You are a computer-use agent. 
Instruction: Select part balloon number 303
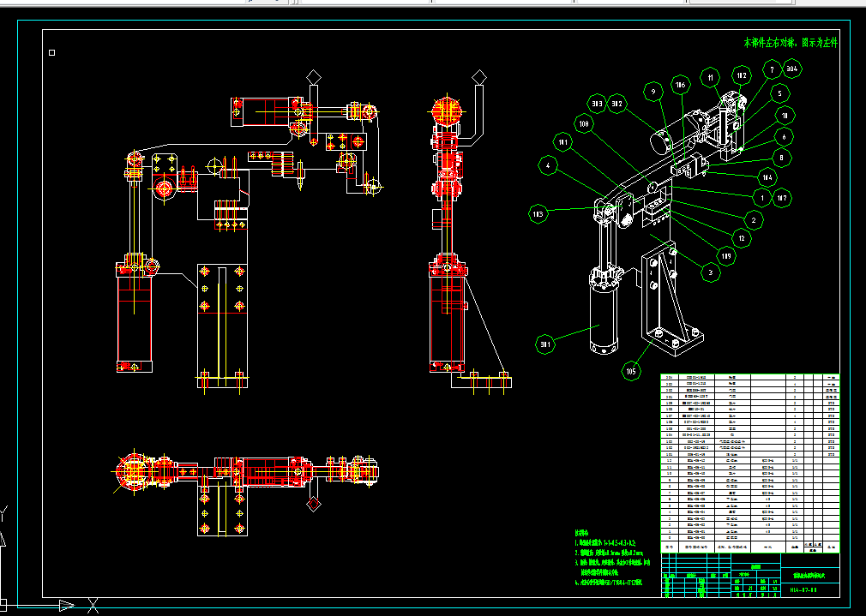coord(597,103)
